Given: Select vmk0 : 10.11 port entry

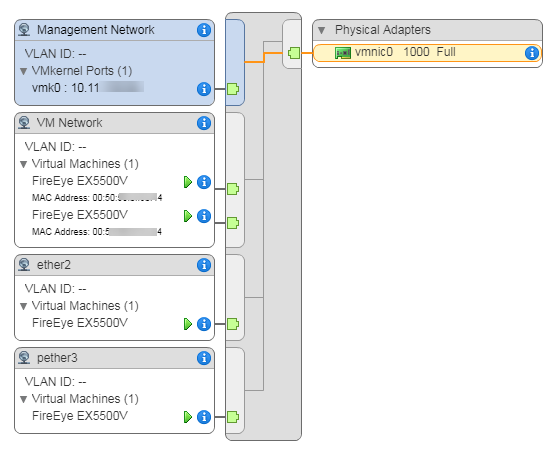Looking at the screenshot, I should (88, 87).
